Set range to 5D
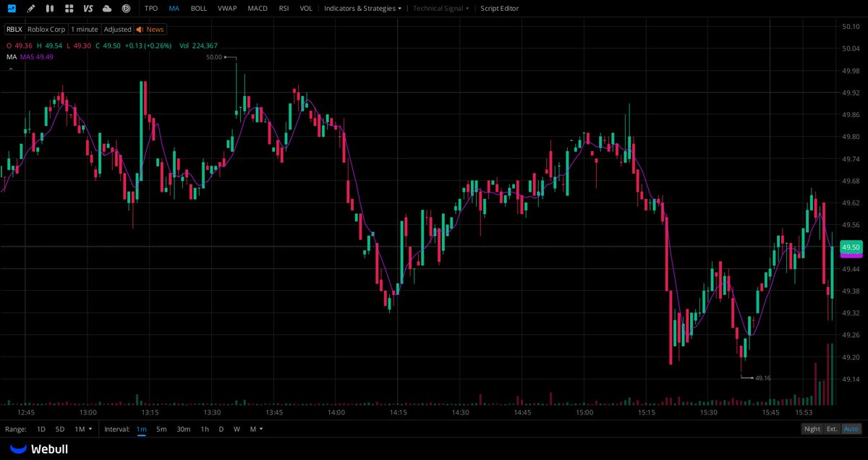Screen dimensions: 868x460 (x=60, y=429)
